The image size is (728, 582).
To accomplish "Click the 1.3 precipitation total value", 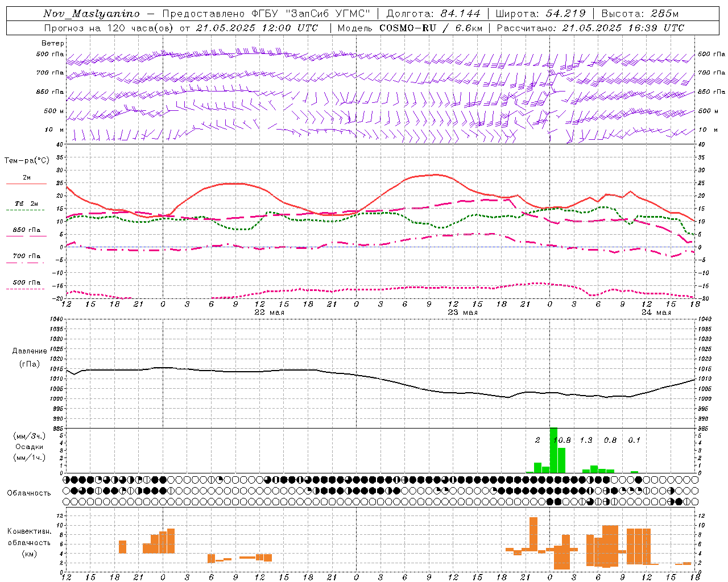I will 586,440.
